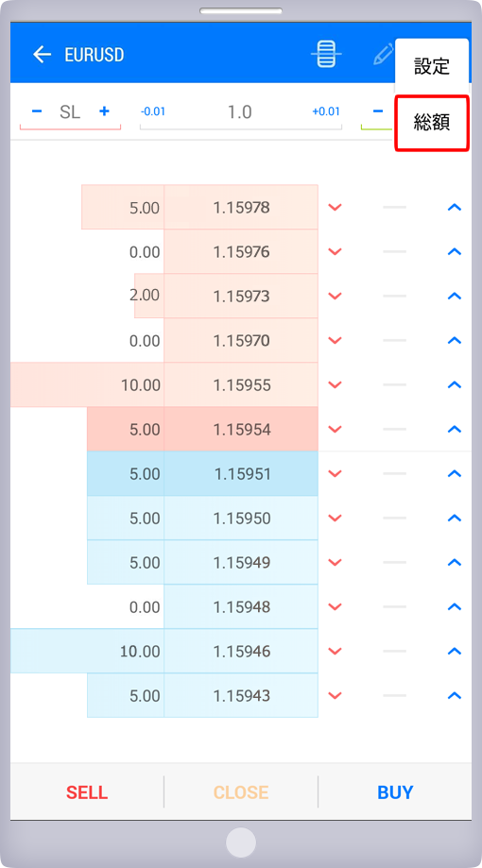Click the minus next to SL
Viewport: 482px width, 868px height.
37,111
